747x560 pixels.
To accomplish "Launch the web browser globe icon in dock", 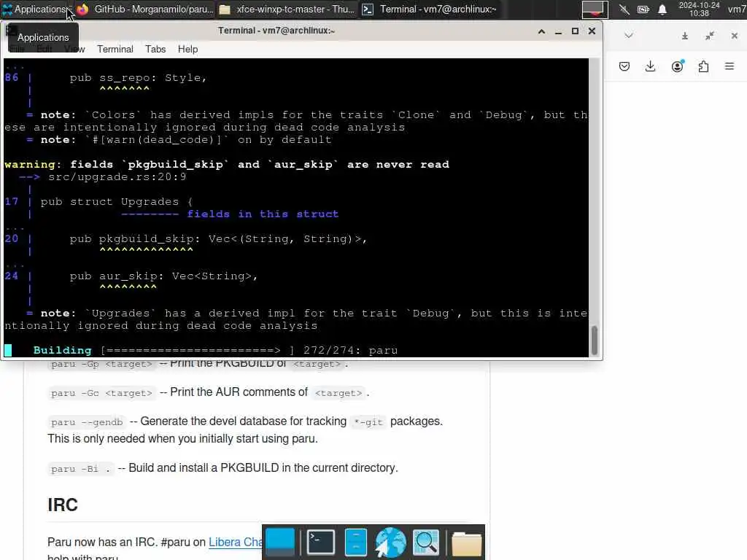I will [390, 542].
